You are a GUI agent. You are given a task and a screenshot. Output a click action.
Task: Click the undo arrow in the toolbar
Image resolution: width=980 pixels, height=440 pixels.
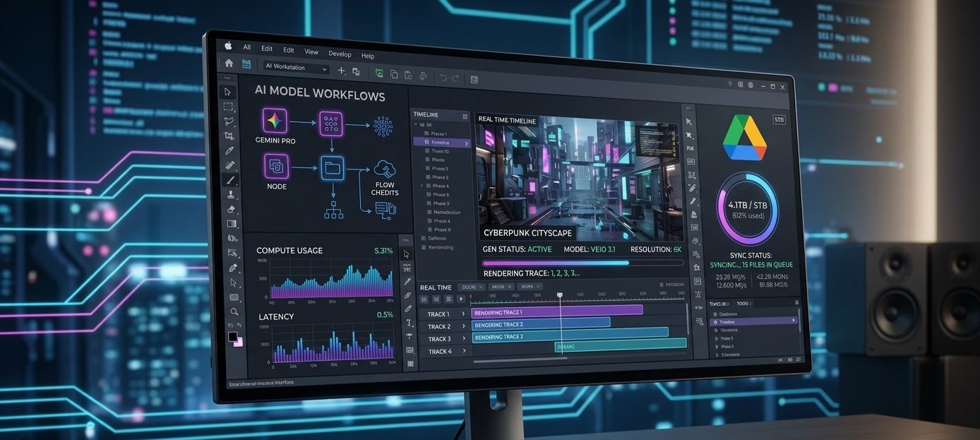point(443,78)
